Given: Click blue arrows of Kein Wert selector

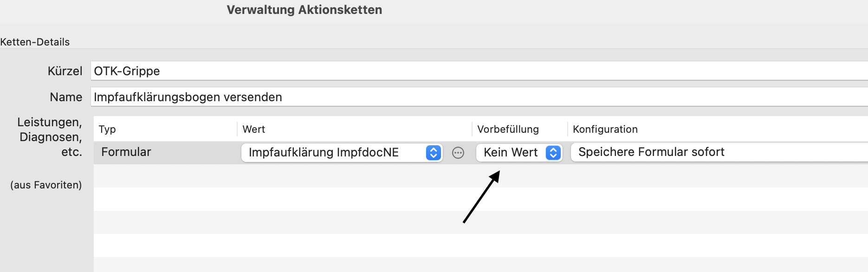Looking at the screenshot, I should 553,153.
